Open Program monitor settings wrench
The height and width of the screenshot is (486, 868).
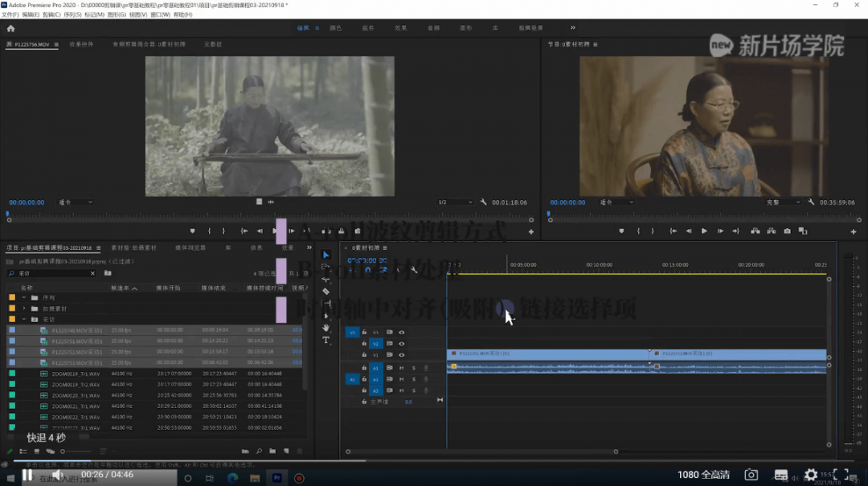click(811, 202)
